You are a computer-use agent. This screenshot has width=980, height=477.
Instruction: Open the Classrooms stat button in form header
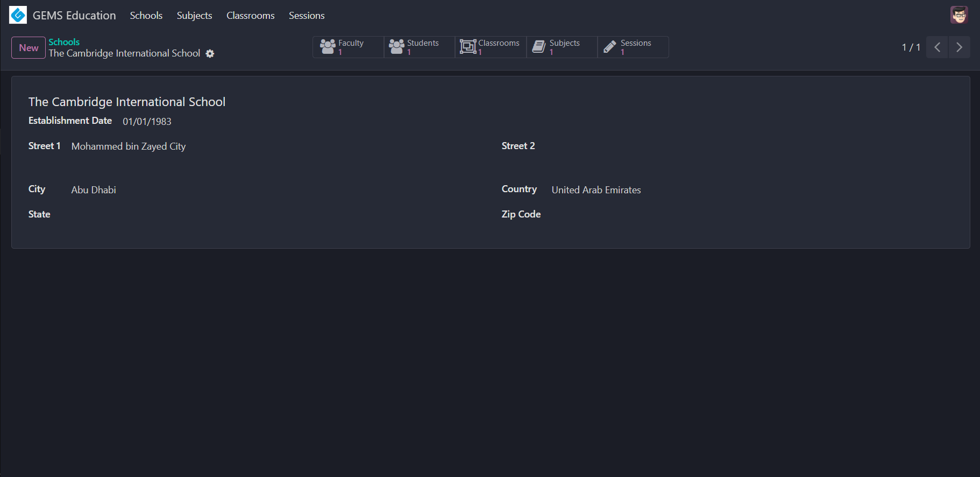click(x=491, y=47)
